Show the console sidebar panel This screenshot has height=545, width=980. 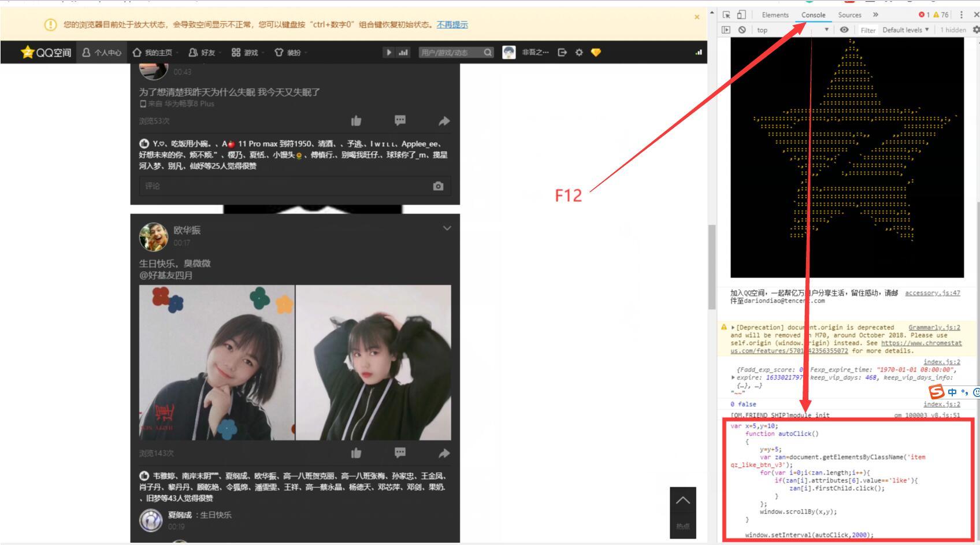[726, 30]
